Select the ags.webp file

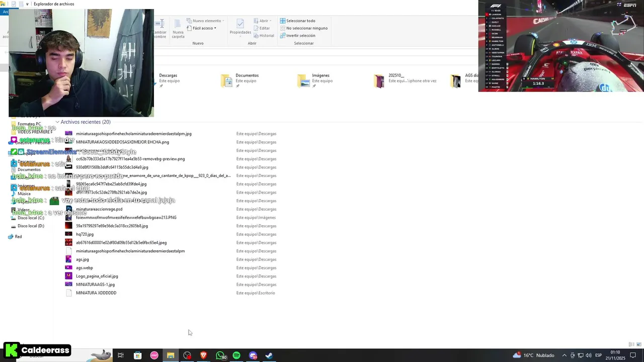click(85, 268)
